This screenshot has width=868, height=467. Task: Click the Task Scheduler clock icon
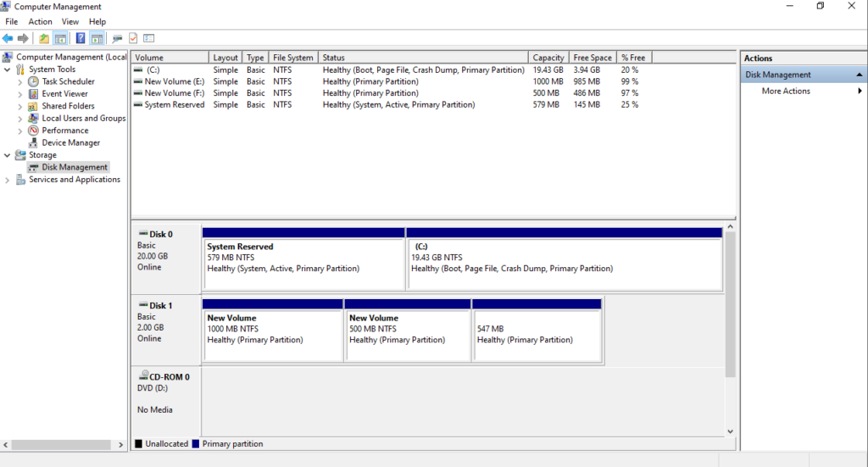point(33,81)
